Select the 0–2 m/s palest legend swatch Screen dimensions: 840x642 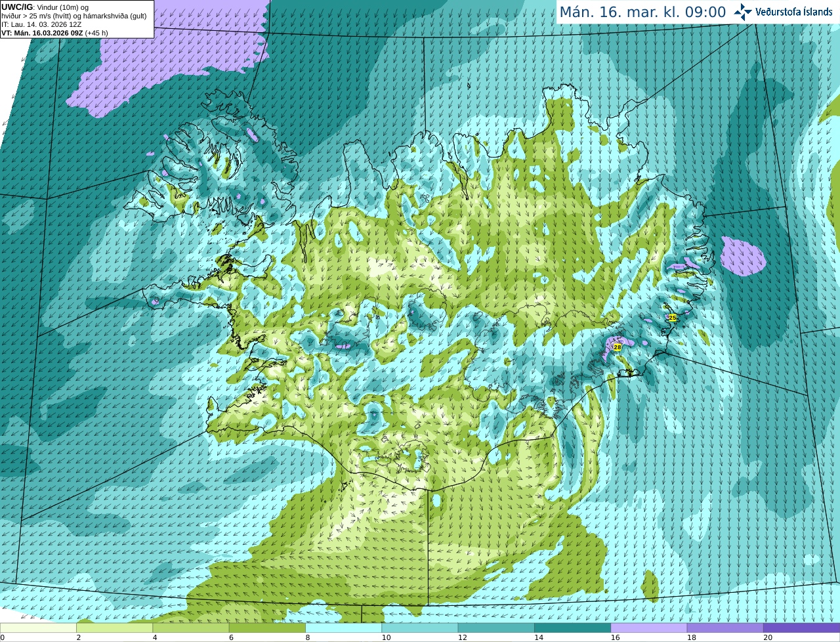[x=38, y=628]
